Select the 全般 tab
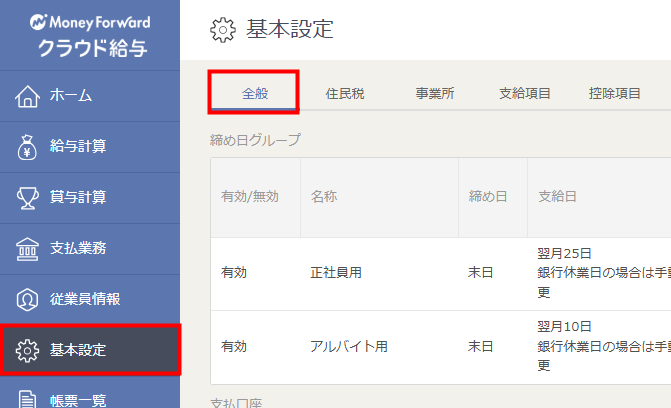Image resolution: width=671 pixels, height=408 pixels. [x=254, y=93]
